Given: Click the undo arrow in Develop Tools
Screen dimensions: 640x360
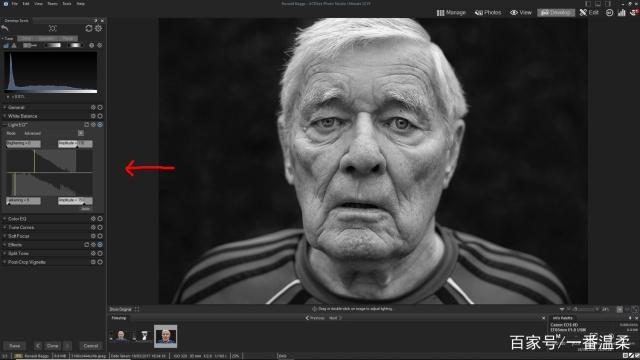Looking at the screenshot, I should click(5, 28).
